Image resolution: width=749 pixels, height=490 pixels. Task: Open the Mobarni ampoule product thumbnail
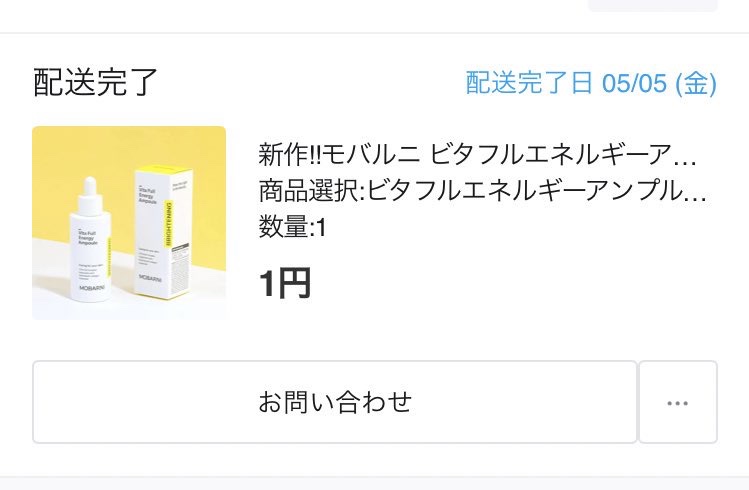click(x=129, y=223)
